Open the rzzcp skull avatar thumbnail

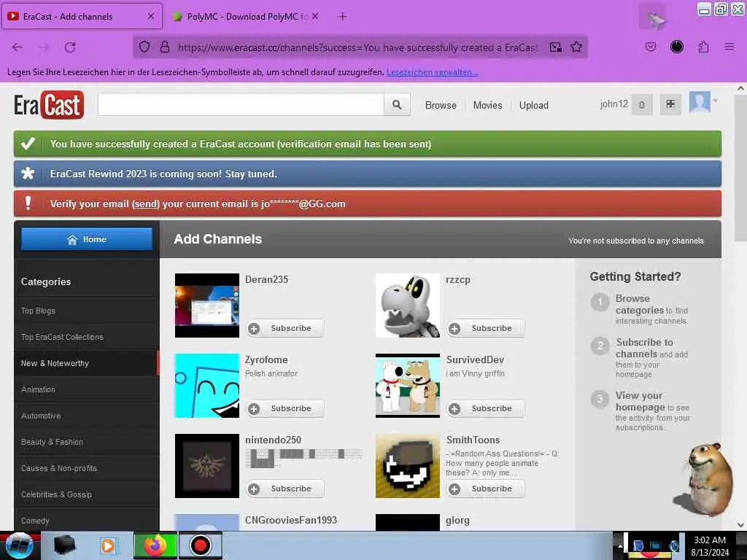pos(407,306)
